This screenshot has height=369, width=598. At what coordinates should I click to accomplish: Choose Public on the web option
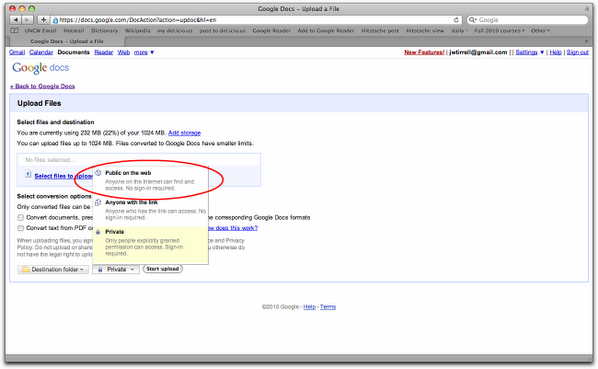tap(151, 180)
